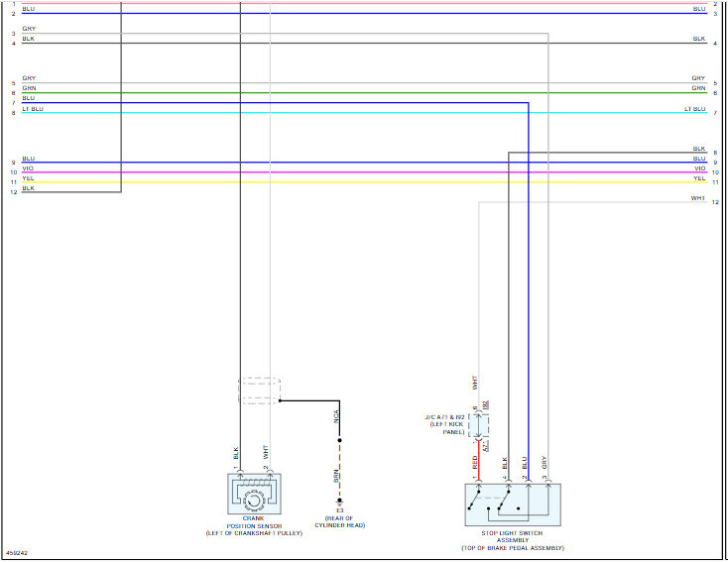
Task: Click the GRY label on stop switch pin 3 wire
Action: pyautogui.click(x=545, y=462)
